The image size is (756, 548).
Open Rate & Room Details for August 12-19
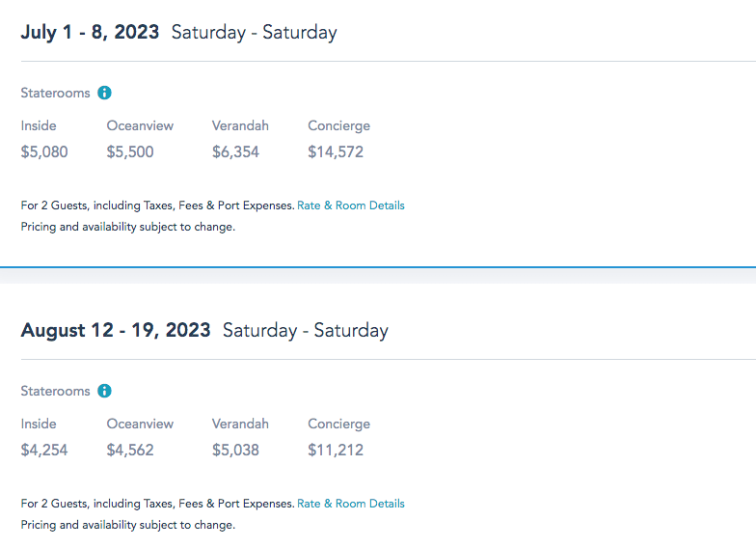click(x=351, y=504)
